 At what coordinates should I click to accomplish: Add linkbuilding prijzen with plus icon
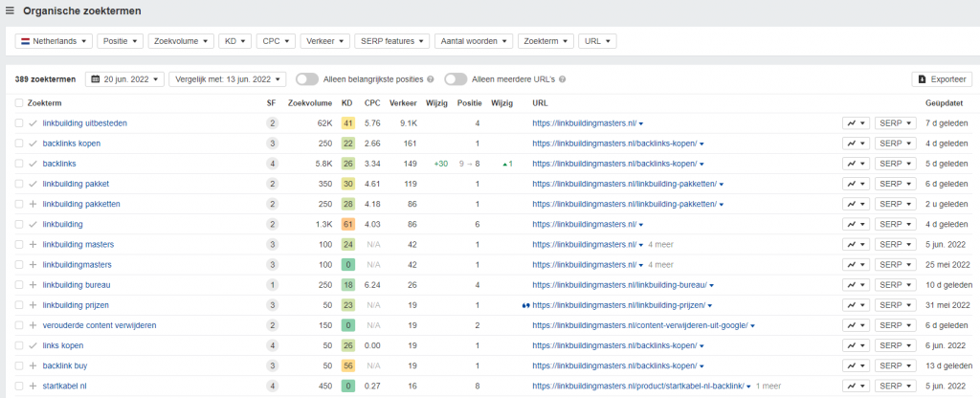pos(33,305)
